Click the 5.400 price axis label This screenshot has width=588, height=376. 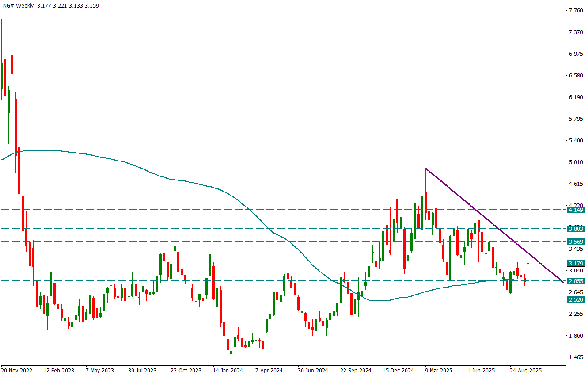tap(577, 141)
